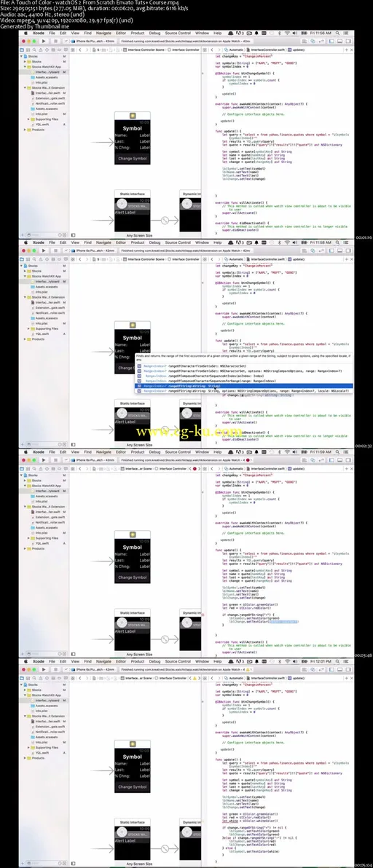The width and height of the screenshot is (373, 868).
Task: Choose rangeOfString(aString: String) completion, 11:58 AM frame
Action: coord(244,386)
